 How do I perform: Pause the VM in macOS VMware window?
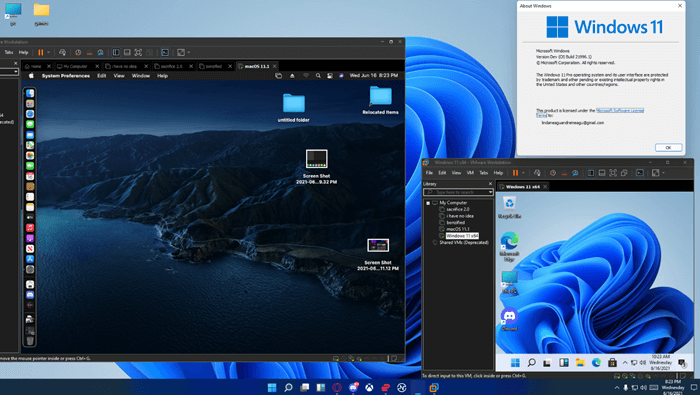coord(41,52)
